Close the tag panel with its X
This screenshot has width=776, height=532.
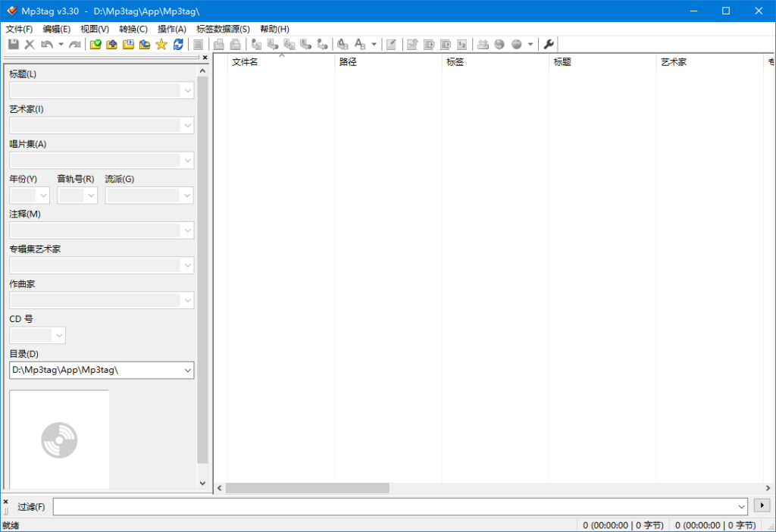click(205, 58)
